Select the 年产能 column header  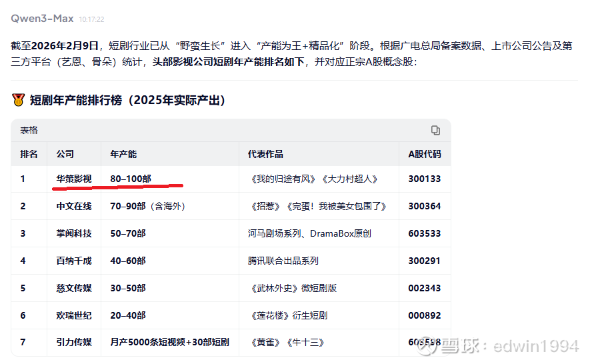coord(123,154)
